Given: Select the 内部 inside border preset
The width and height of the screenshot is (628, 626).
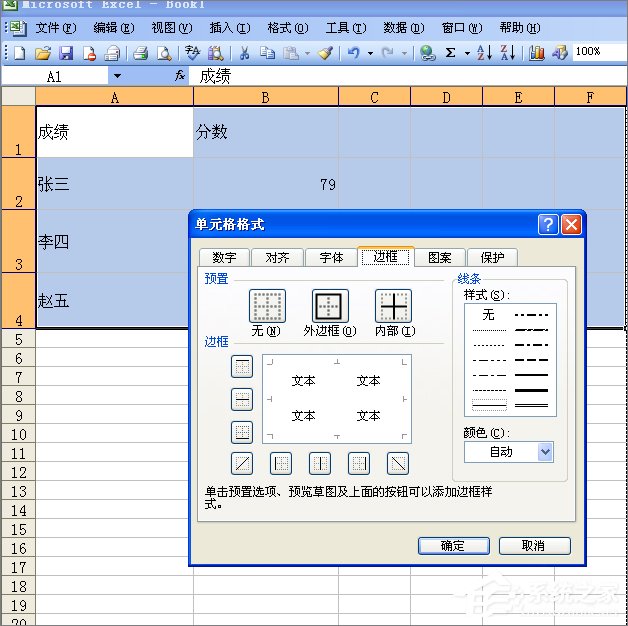Looking at the screenshot, I should click(393, 306).
